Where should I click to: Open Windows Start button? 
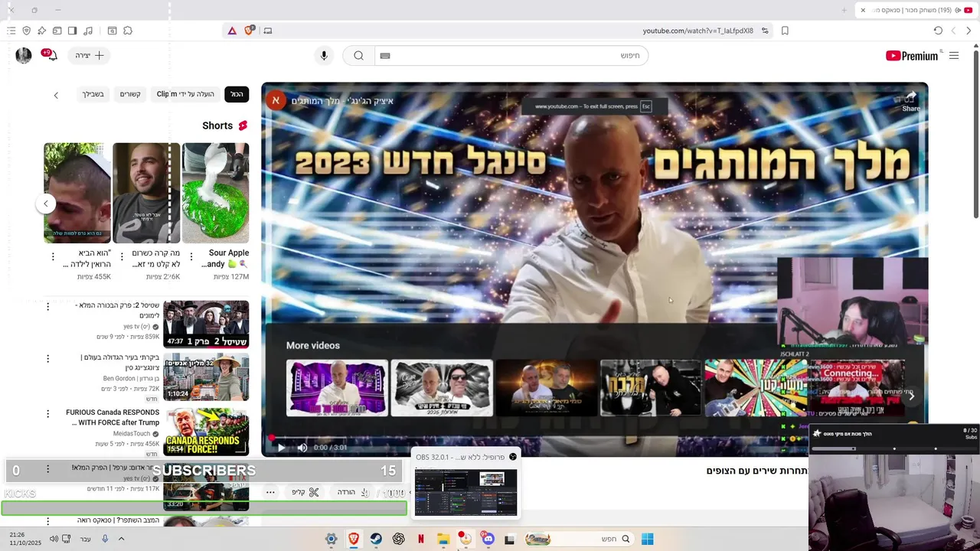[647, 539]
